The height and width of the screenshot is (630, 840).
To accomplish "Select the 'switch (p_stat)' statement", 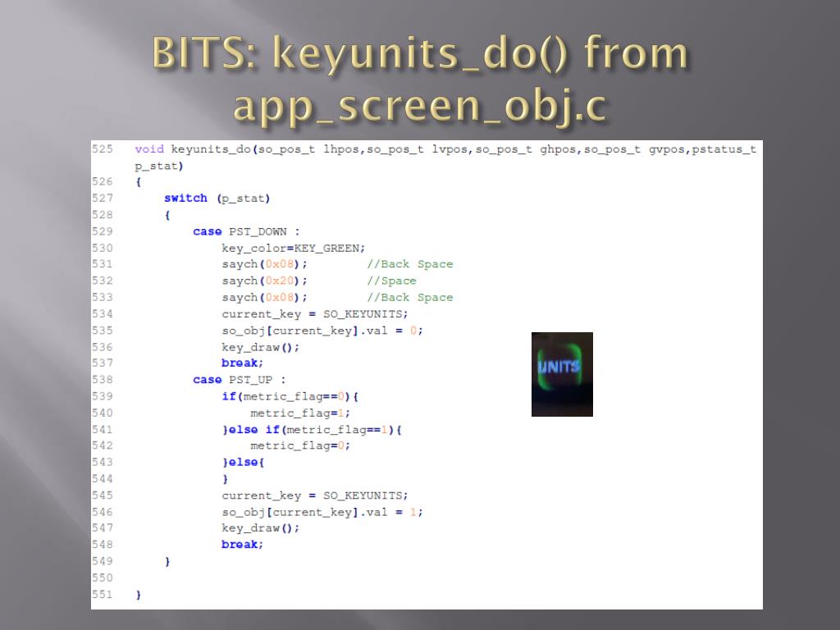I will (217, 199).
